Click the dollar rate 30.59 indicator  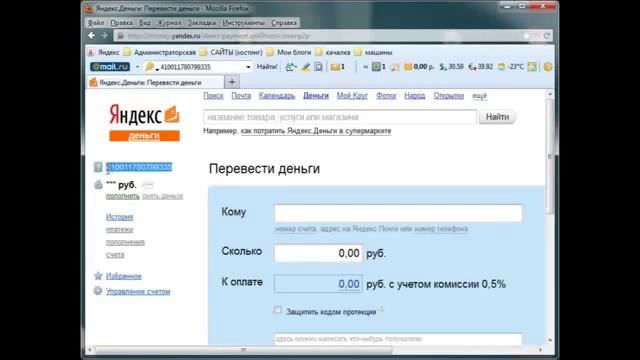pyautogui.click(x=451, y=67)
